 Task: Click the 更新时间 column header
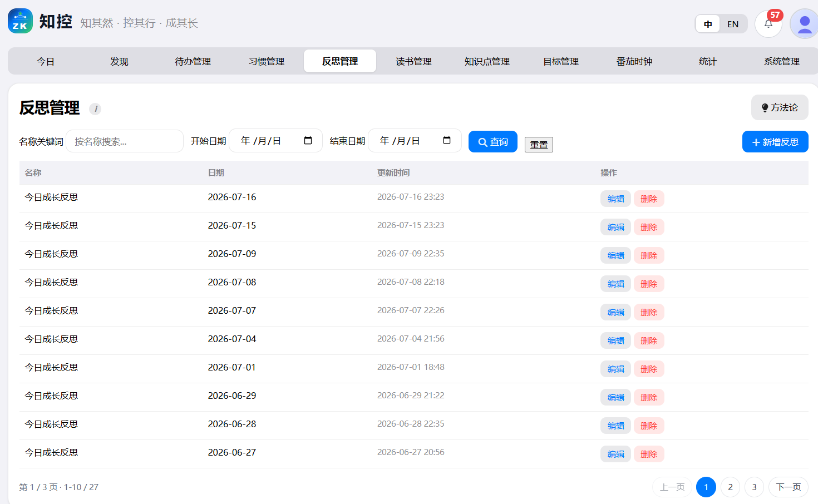tap(393, 173)
